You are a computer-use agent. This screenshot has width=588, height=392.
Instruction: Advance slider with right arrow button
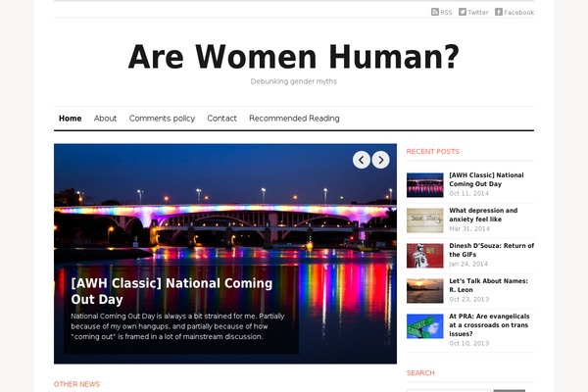point(380,160)
